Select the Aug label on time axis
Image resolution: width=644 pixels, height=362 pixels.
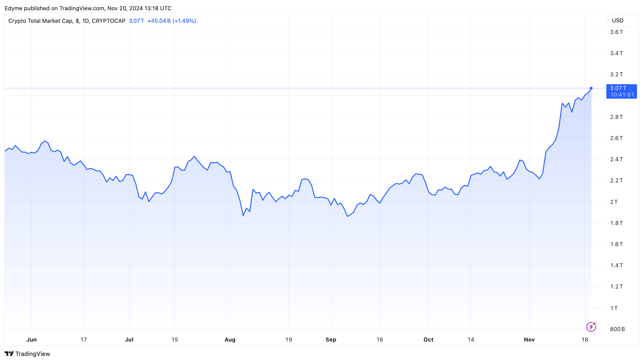(x=230, y=339)
